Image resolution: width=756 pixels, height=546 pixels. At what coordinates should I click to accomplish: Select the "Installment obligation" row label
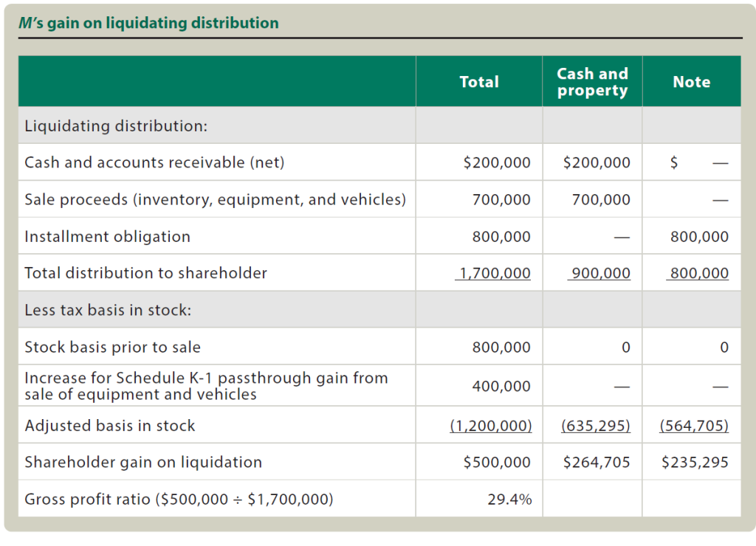[x=107, y=236]
